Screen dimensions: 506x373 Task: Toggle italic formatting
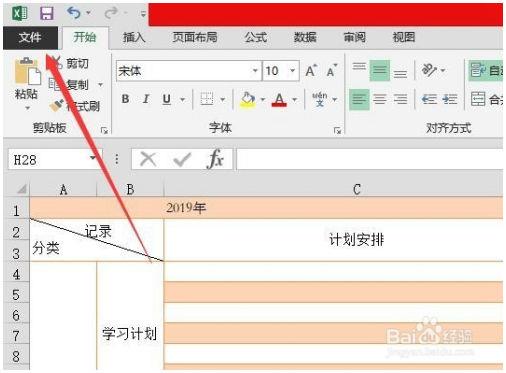(146, 99)
